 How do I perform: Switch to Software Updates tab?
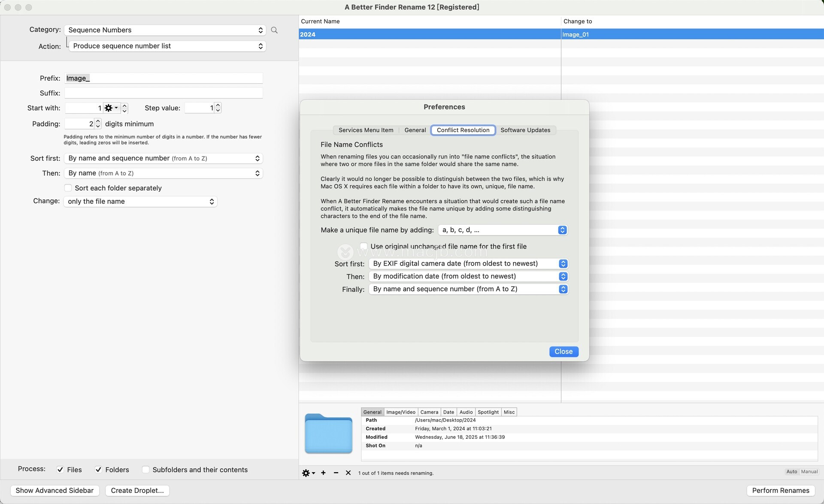(x=525, y=130)
